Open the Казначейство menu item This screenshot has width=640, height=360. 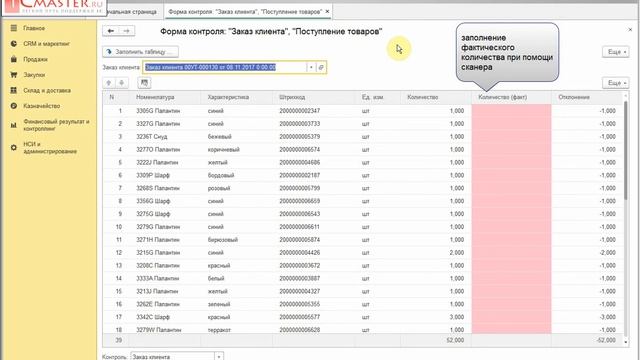[x=42, y=106]
